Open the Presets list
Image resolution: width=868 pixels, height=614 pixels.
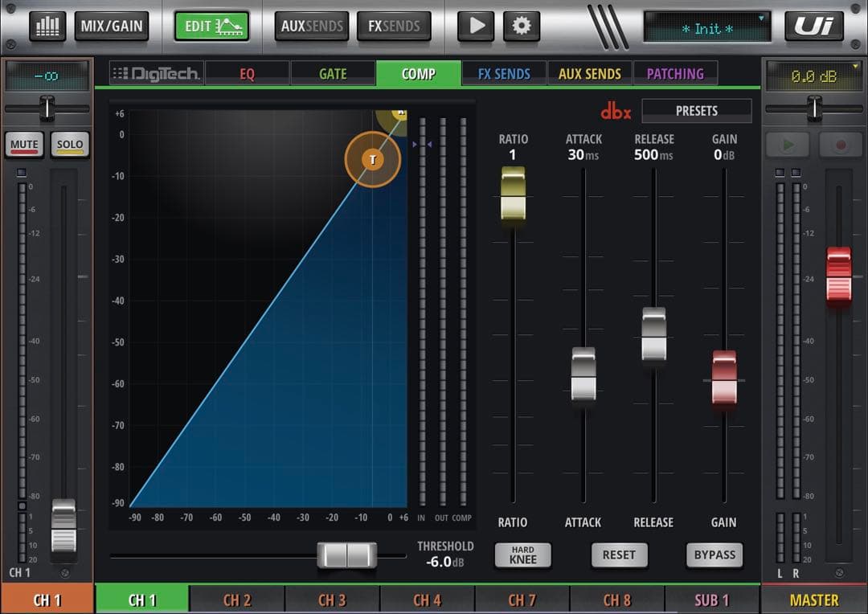[x=696, y=111]
